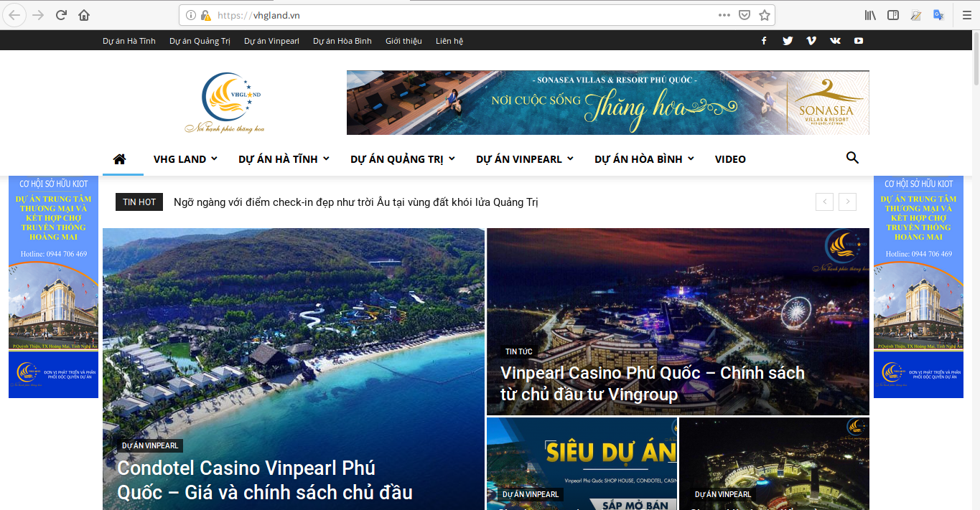980x510 pixels.
Task: Open the Giới thiệu page
Action: [403, 41]
